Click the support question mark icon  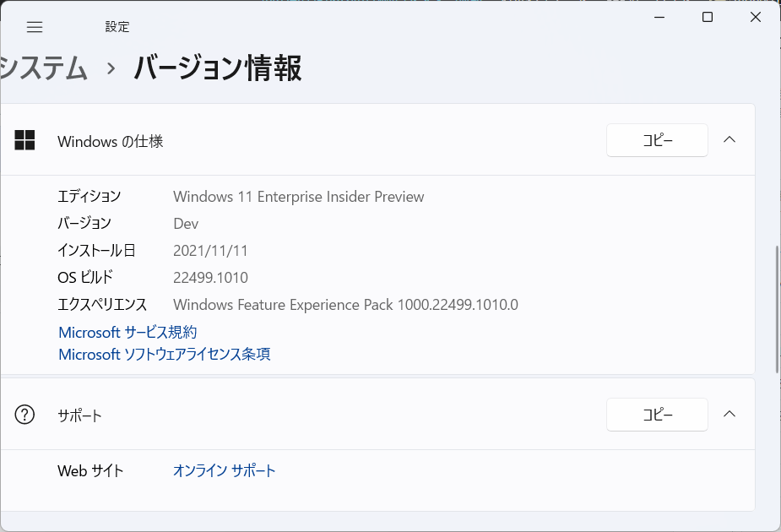click(x=24, y=415)
